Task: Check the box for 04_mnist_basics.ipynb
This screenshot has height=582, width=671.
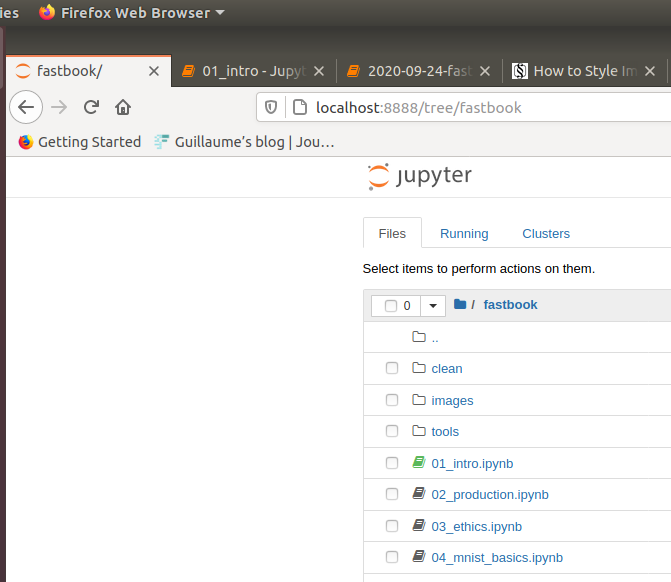Action: tap(392, 557)
